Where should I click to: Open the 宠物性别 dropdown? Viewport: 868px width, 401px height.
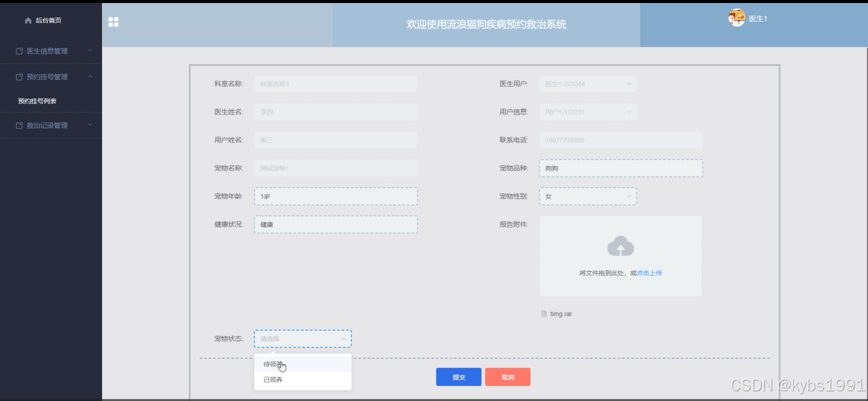pos(588,197)
